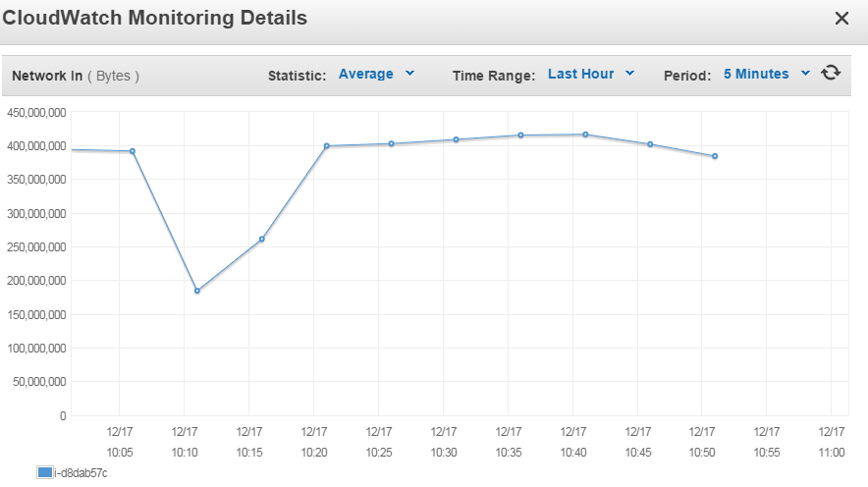Screen dimensions: 868x487
Task: Click the arrow next to Average
Action: click(409, 73)
